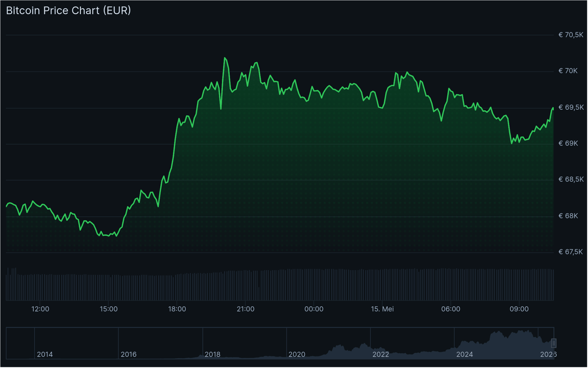This screenshot has width=588, height=368.
Task: Jump to 2020 in the range navigator
Action: 297,354
